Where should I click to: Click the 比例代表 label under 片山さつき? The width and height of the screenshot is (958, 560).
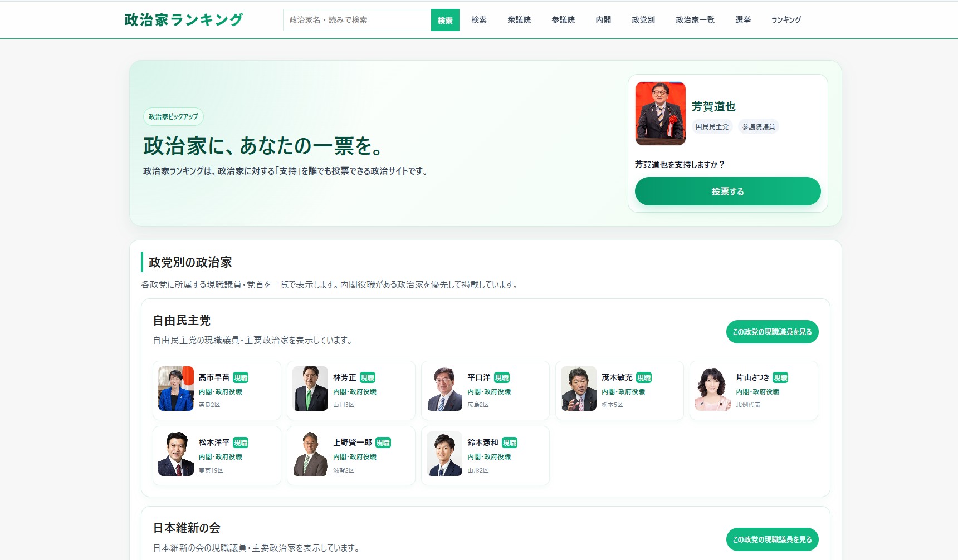pyautogui.click(x=748, y=405)
